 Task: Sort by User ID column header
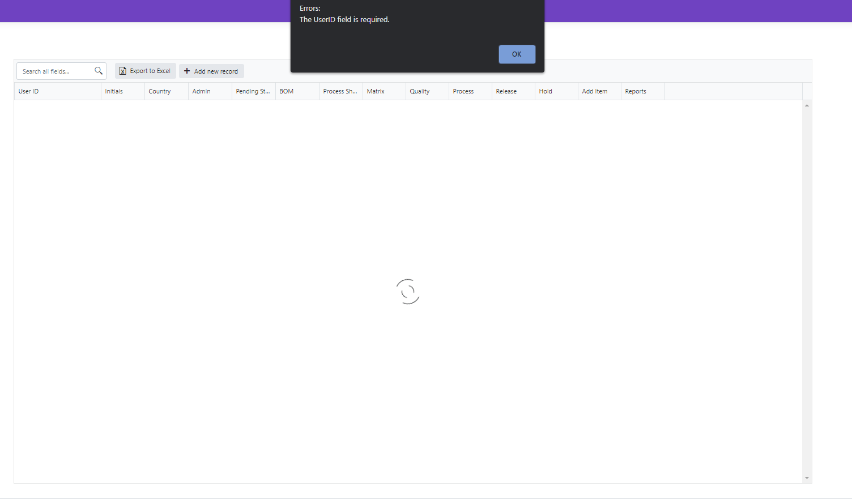(x=58, y=91)
